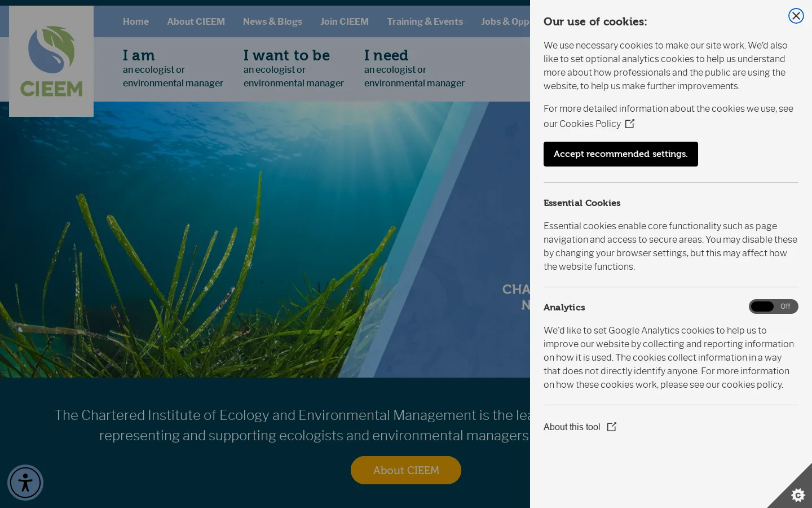Open the News & Blogs menu
The width and height of the screenshot is (812, 508).
[x=272, y=21]
